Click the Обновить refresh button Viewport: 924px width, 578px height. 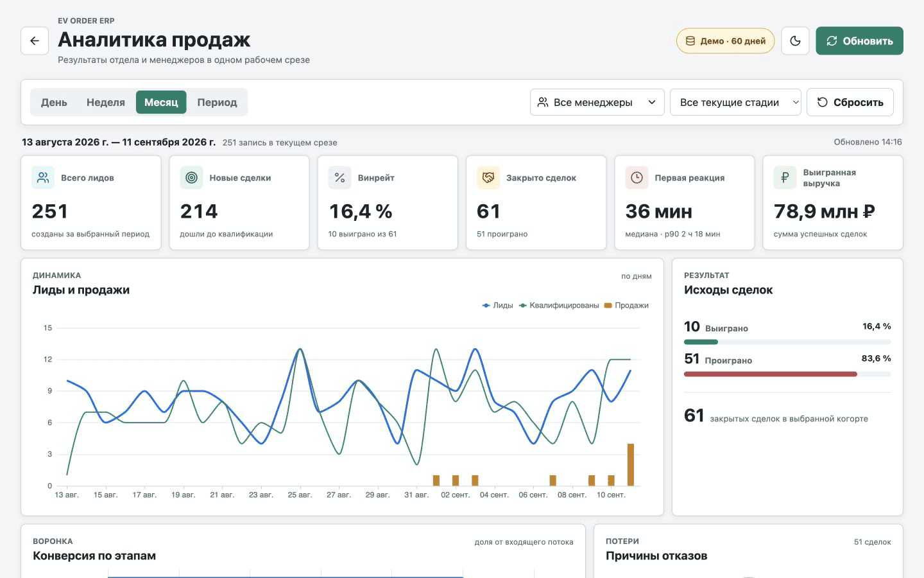[859, 40]
